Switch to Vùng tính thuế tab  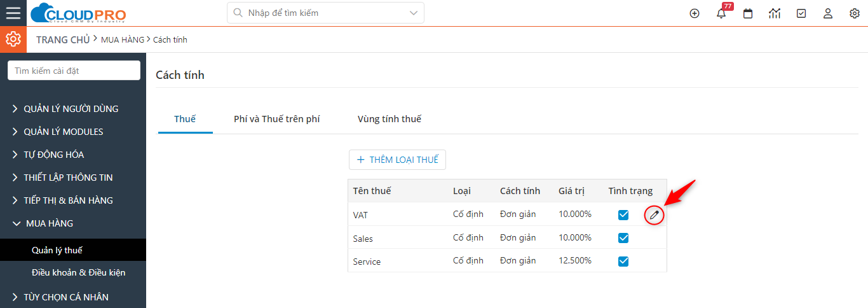tap(390, 119)
